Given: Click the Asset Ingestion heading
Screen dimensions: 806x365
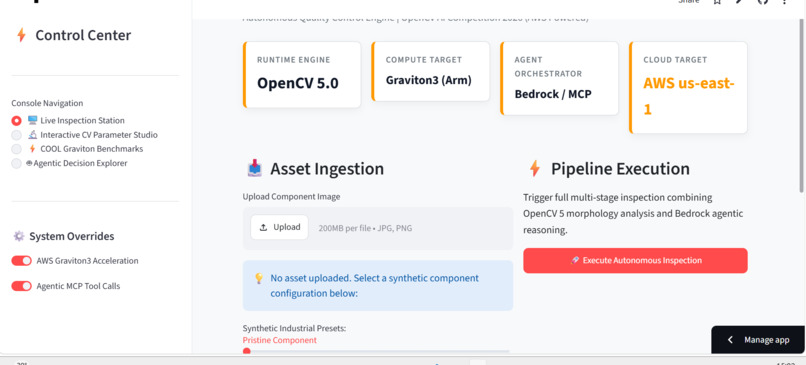Looking at the screenshot, I should click(327, 169).
